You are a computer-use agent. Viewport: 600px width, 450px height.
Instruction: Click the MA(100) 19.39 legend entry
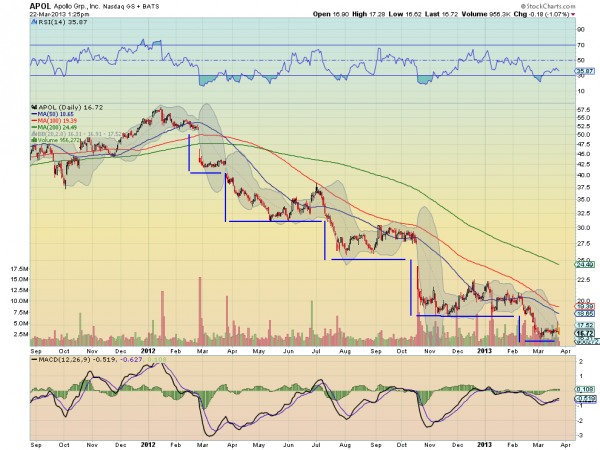[x=54, y=121]
